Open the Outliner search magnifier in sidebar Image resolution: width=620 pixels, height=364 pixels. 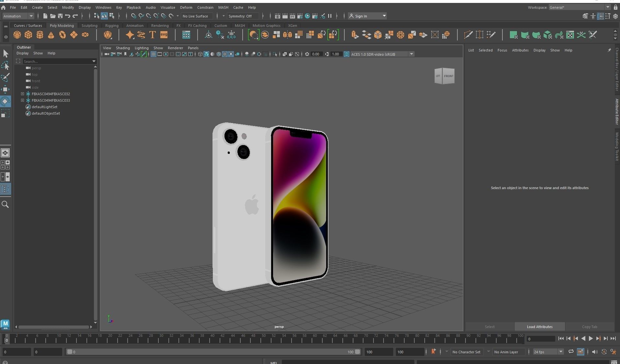coord(5,204)
